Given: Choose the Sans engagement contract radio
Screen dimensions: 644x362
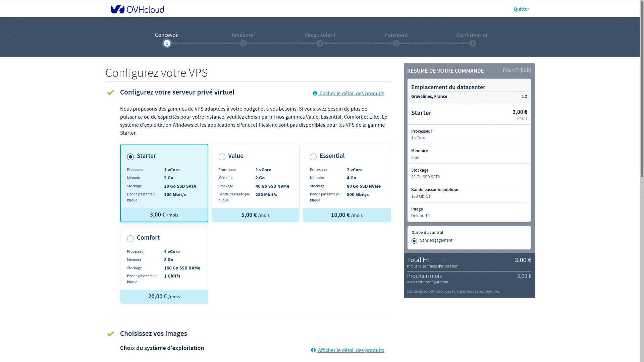Looking at the screenshot, I should pos(414,241).
